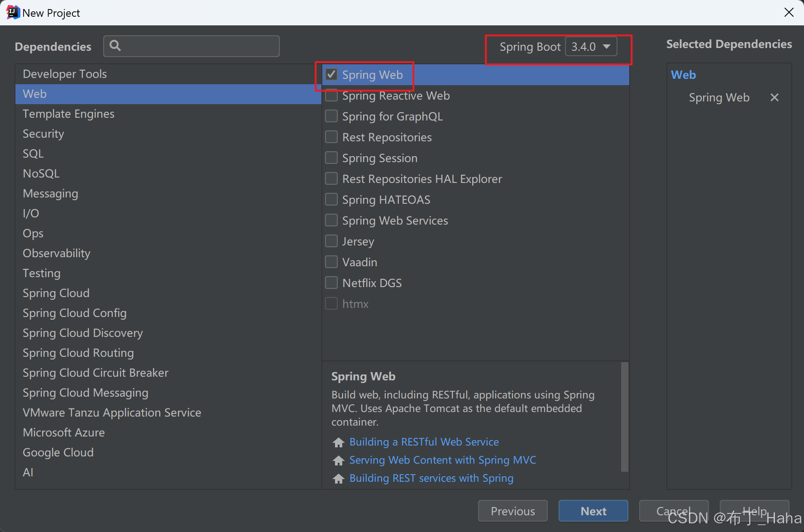This screenshot has height=532, width=804.
Task: Open Template Engines category
Action: tap(168, 114)
